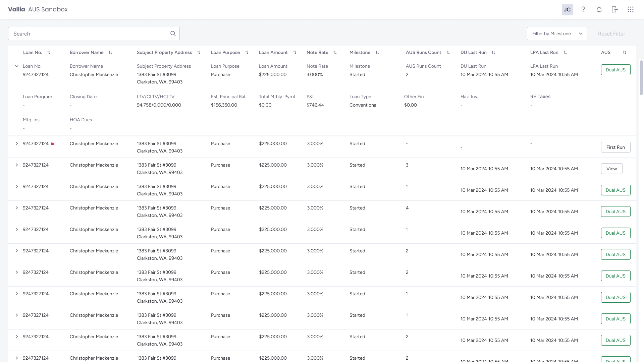Open the help question mark icon
Viewport: 644px width, 362px height.
(583, 9)
